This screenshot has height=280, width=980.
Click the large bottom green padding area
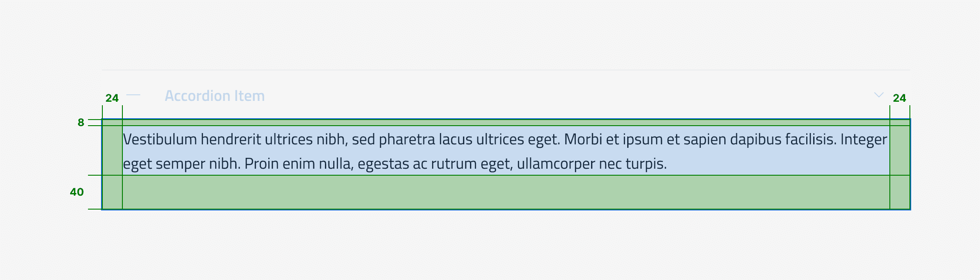coord(505,192)
